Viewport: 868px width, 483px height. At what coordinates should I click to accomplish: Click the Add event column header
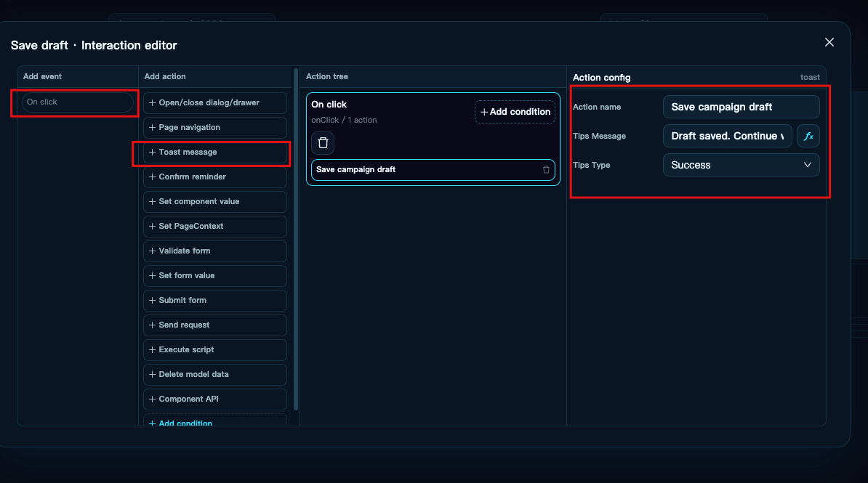[42, 76]
